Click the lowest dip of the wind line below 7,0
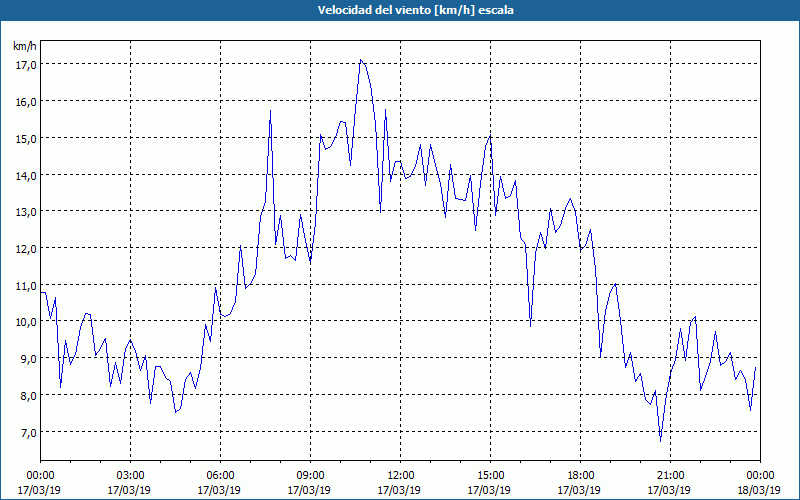This screenshot has width=800, height=500. pos(660,440)
